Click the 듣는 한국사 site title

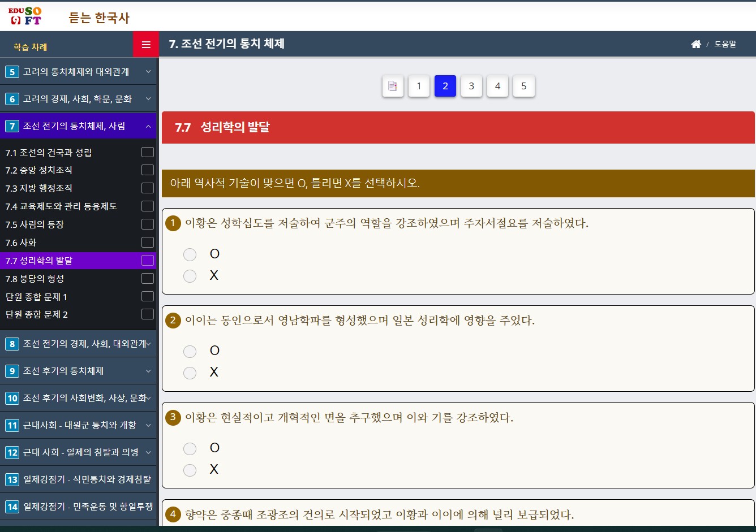[99, 18]
